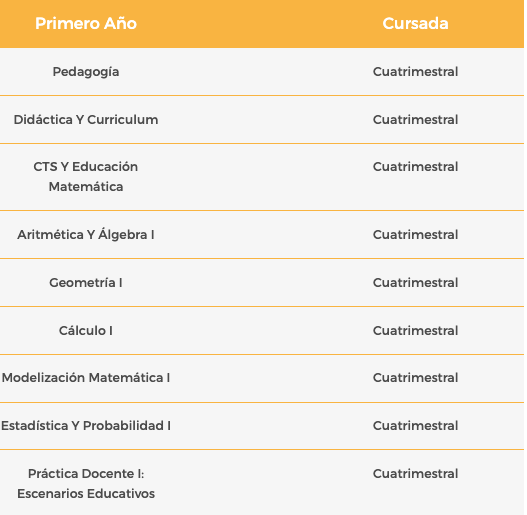This screenshot has height=515, width=527.
Task: Click Cuatrimestral in the Geometría I row
Action: point(415,283)
